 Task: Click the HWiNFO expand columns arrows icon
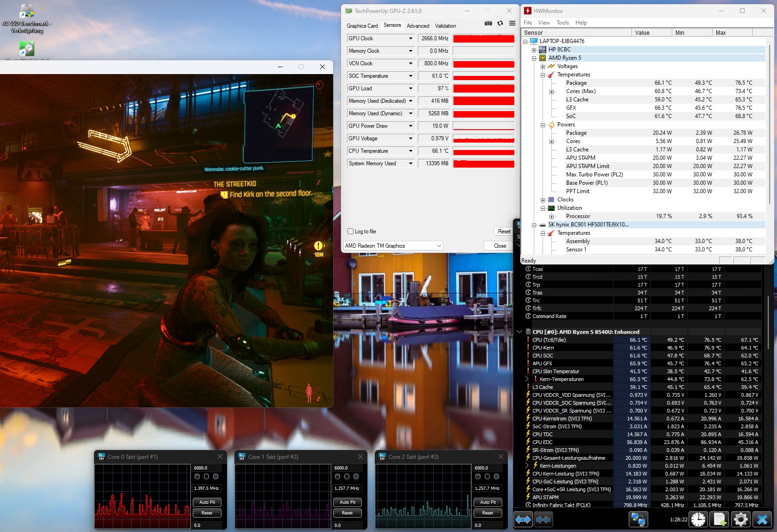pyautogui.click(x=523, y=519)
